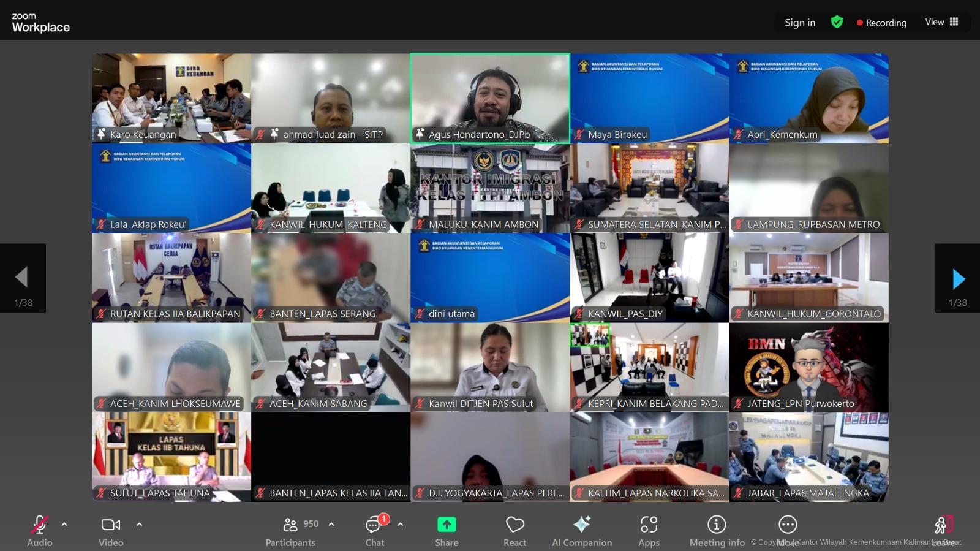Open the More options menu
Image resolution: width=980 pixels, height=551 pixels.
point(787,525)
